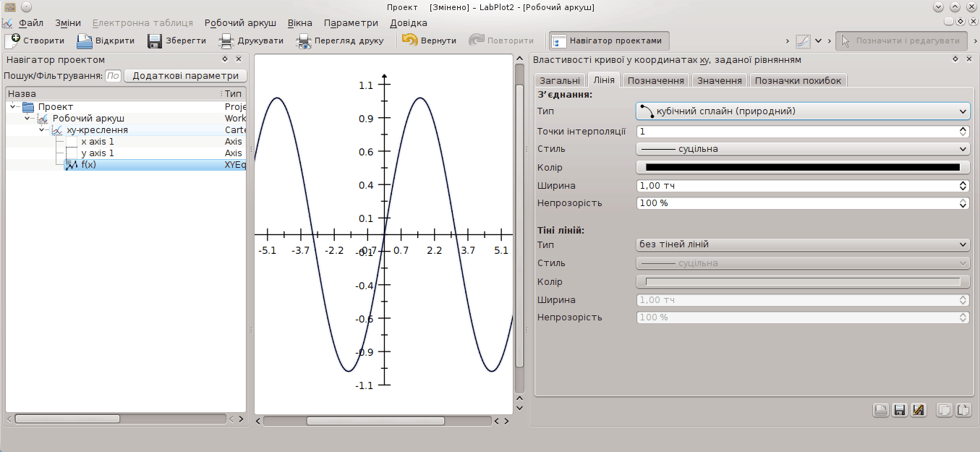
Task: Select the y axis 1 tree item
Action: tap(98, 153)
